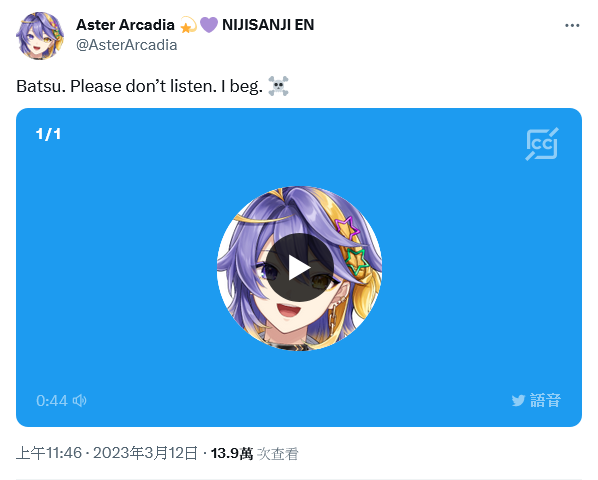Open Aster Arcadia's small profile avatar
The image size is (598, 480).
pyautogui.click(x=40, y=35)
